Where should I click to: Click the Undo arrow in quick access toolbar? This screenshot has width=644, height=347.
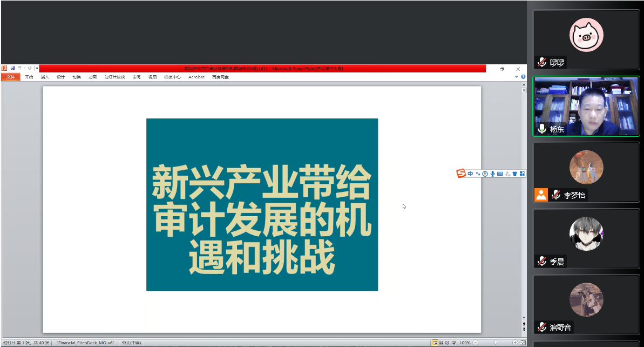[x=19, y=68]
